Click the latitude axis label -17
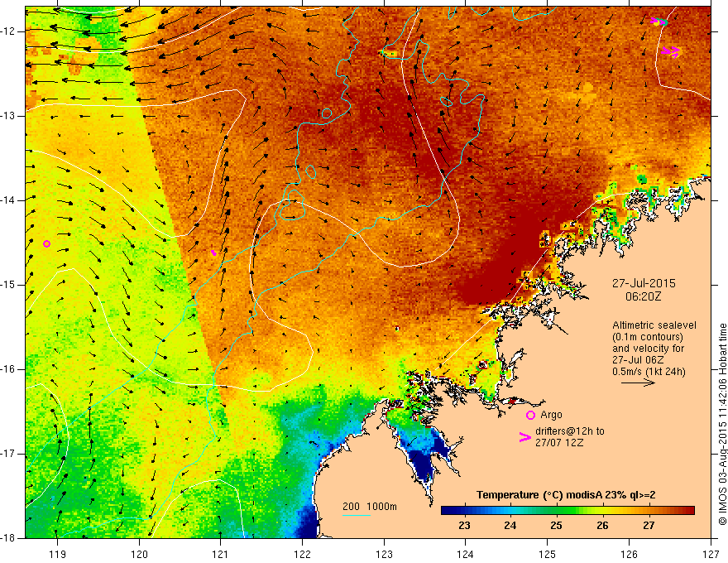The height and width of the screenshot is (563, 728). [8, 454]
